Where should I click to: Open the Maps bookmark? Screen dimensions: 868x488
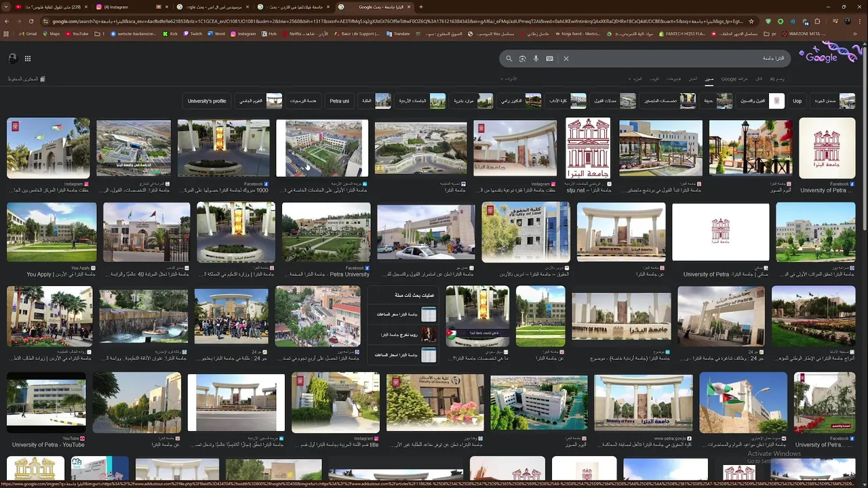[x=51, y=34]
